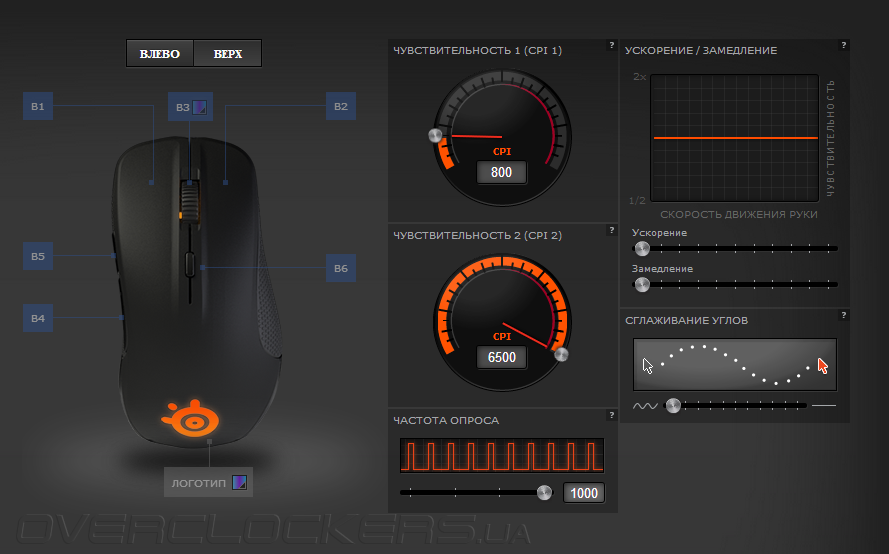Click the Ускорение slider handle
Screen dimensions: 889x554
pos(642,248)
